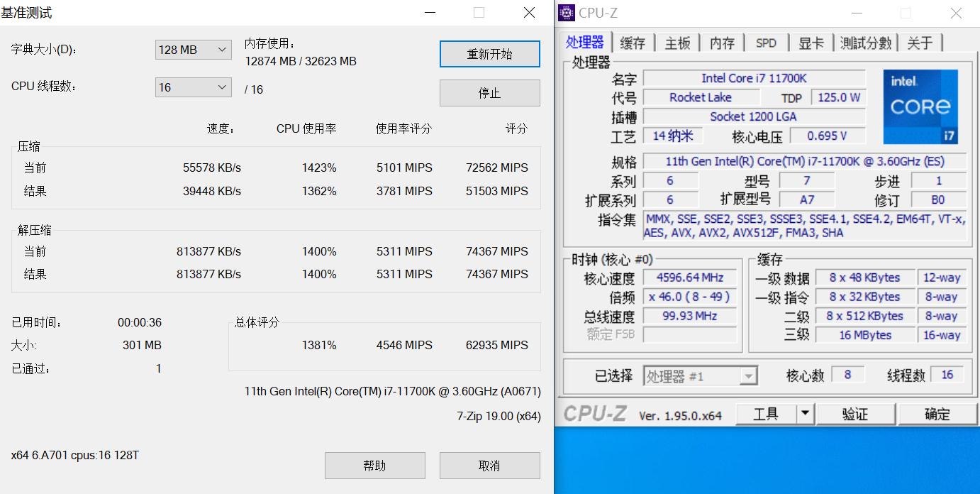The image size is (980, 494).
Task: Open the 测试分数 (Bench) tab
Action: click(x=866, y=43)
